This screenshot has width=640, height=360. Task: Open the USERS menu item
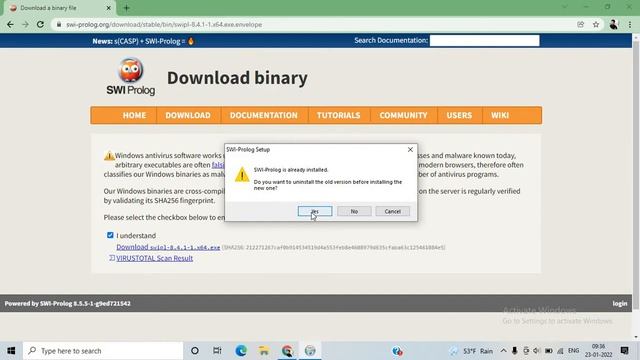coord(459,115)
